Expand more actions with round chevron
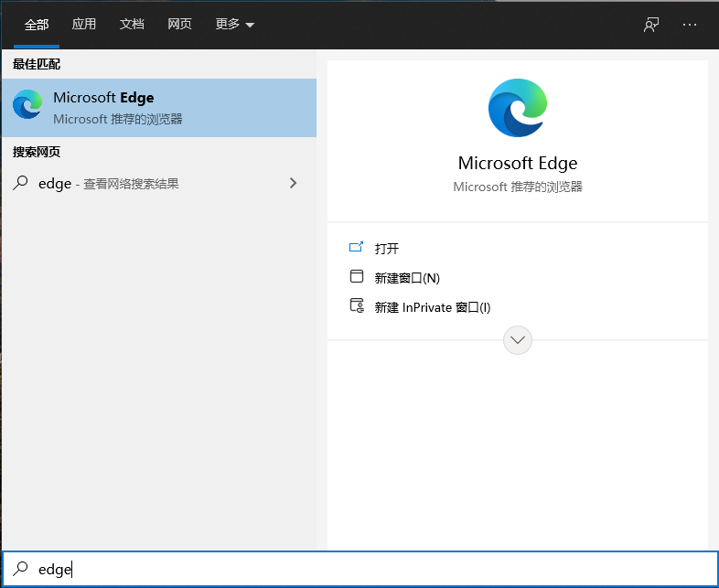The width and height of the screenshot is (719, 588). [517, 340]
